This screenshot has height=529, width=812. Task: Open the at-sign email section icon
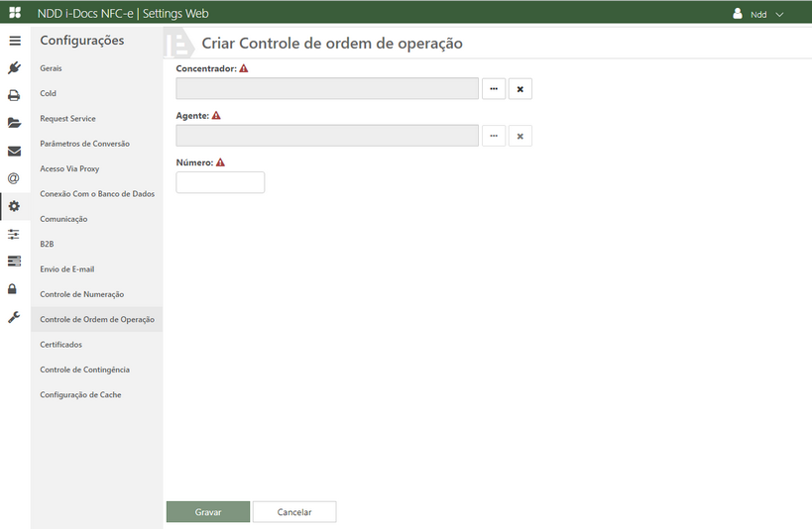(14, 178)
